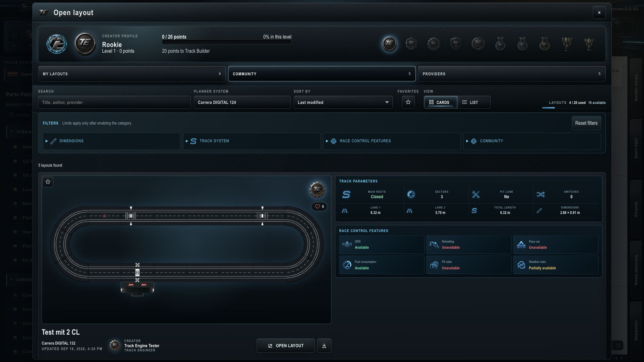Click the Weather rules feature icon
Screen dimensions: 644x362
coord(521,265)
